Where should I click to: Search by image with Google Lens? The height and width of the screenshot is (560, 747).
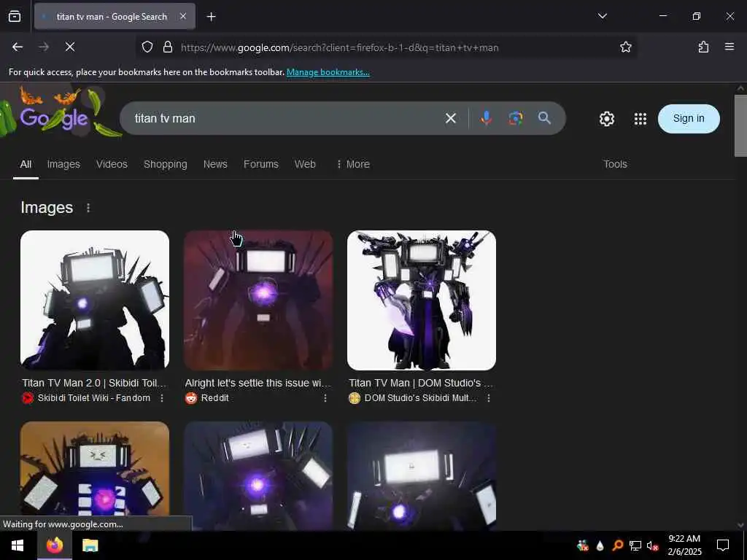tap(515, 118)
